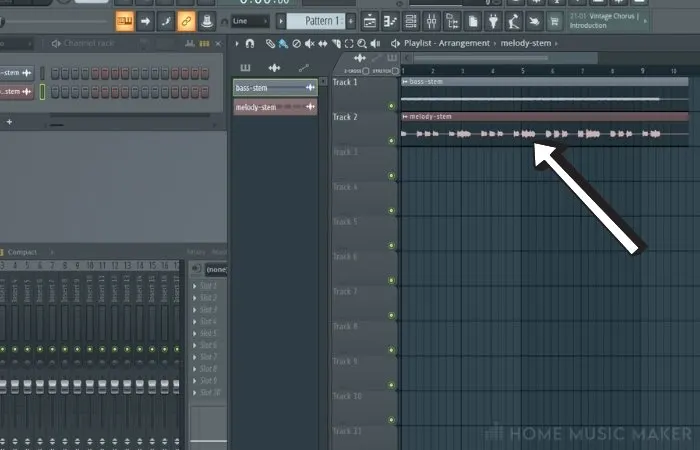
Task: Mute Track 5 with its green light
Action: 392,246
